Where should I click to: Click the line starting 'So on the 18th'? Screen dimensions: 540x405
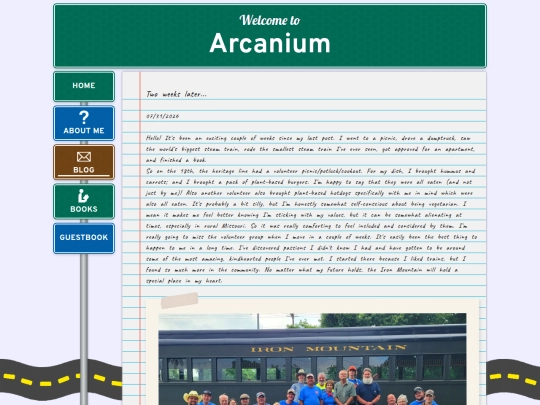[x=310, y=171]
